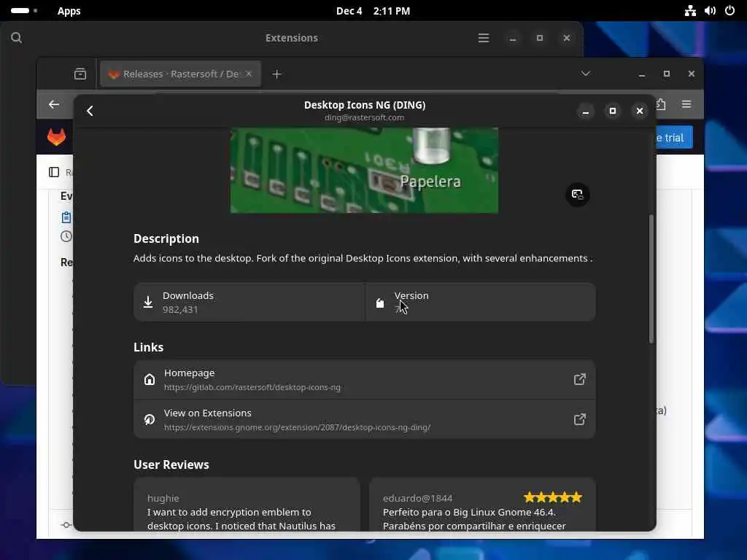Maximize the Desktop Icons NG dialog
The width and height of the screenshot is (747, 560).
(613, 111)
